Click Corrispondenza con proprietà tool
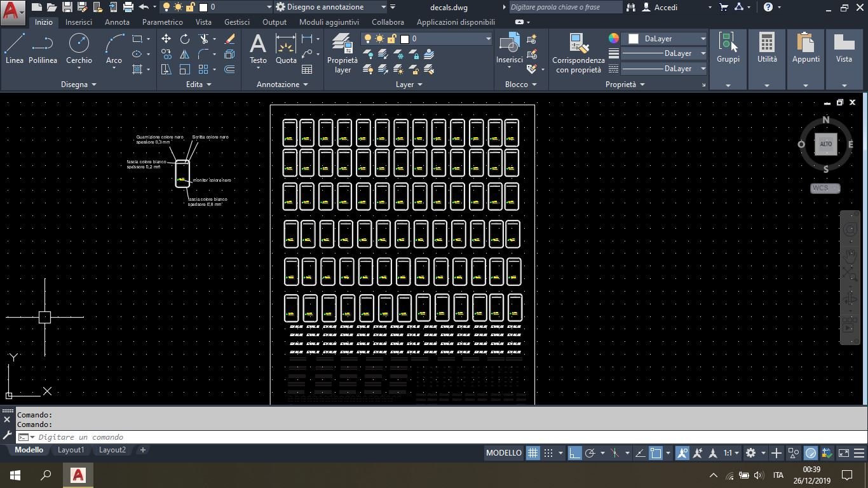868x488 pixels. pyautogui.click(x=578, y=53)
